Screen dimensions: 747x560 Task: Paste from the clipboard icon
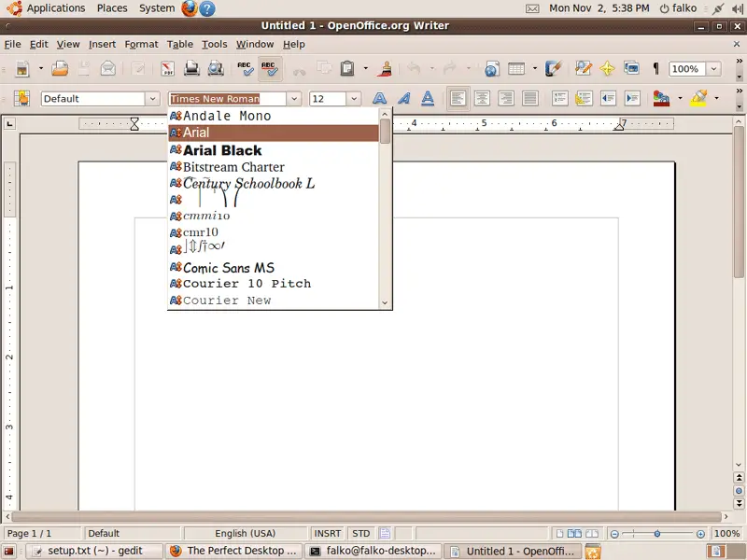(x=347, y=69)
